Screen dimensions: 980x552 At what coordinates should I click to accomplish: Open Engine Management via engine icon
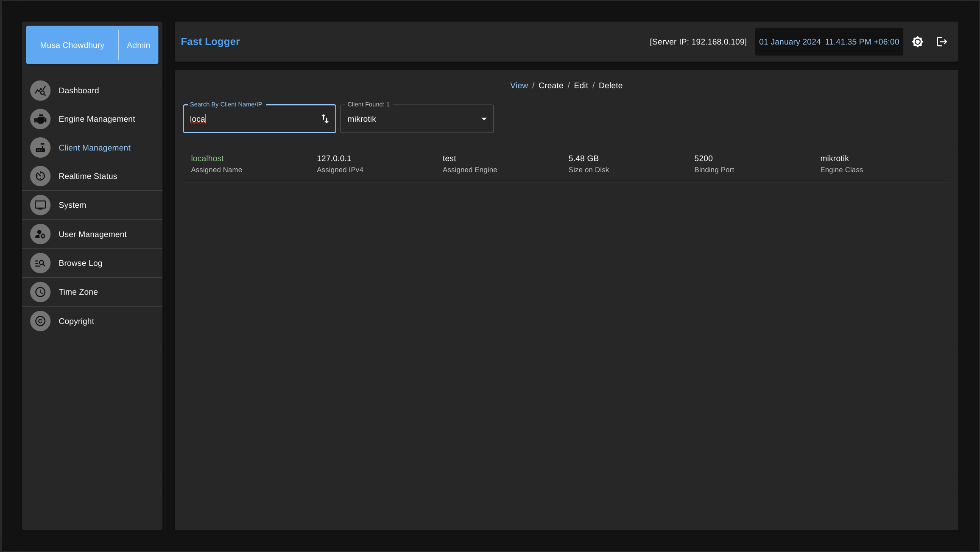[x=40, y=119]
